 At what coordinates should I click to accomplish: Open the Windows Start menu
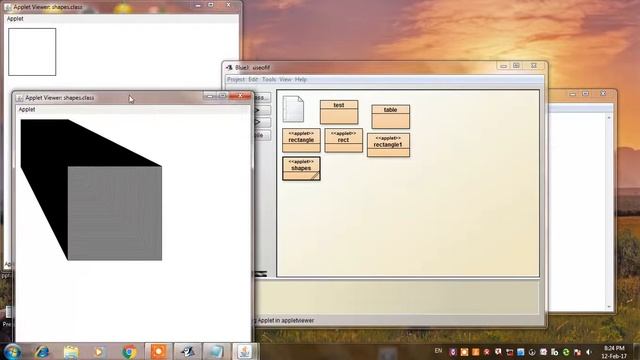coord(12,352)
